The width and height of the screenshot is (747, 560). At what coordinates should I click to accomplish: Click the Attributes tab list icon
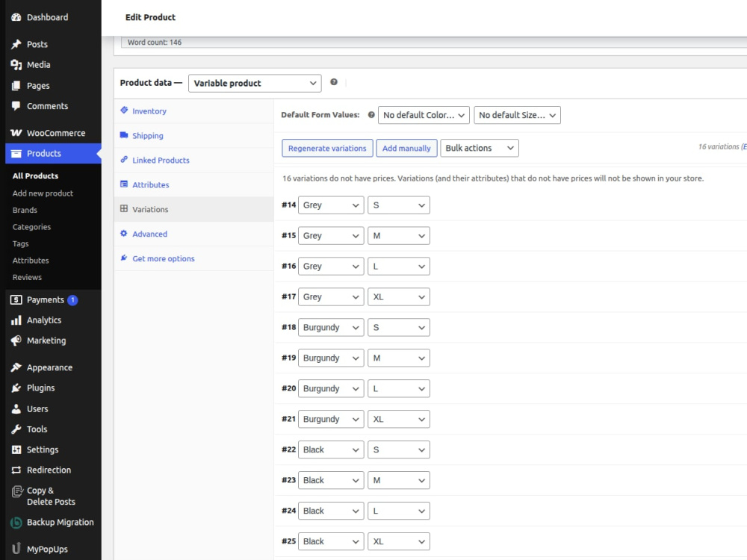(x=124, y=184)
